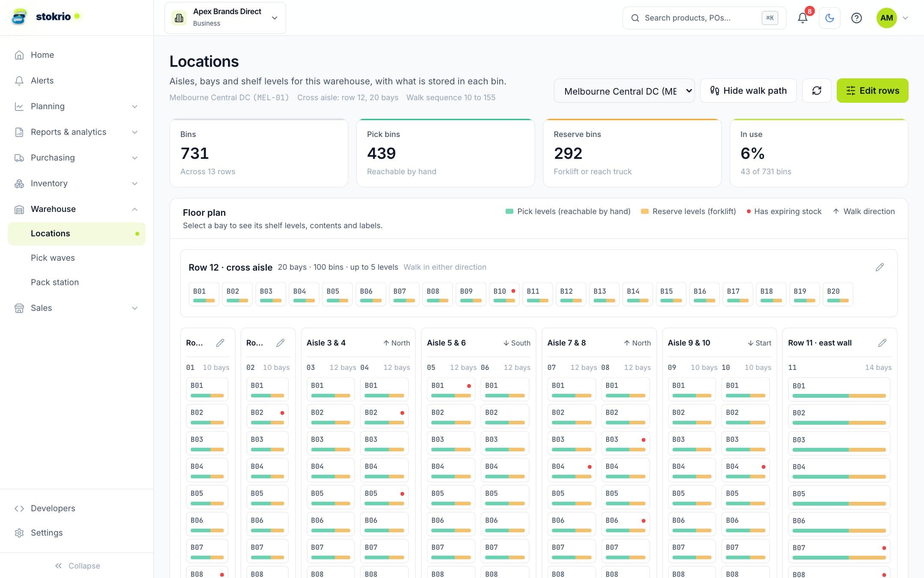Open the Melbourne Central DC warehouse dropdown
The height and width of the screenshot is (578, 924).
coord(624,91)
